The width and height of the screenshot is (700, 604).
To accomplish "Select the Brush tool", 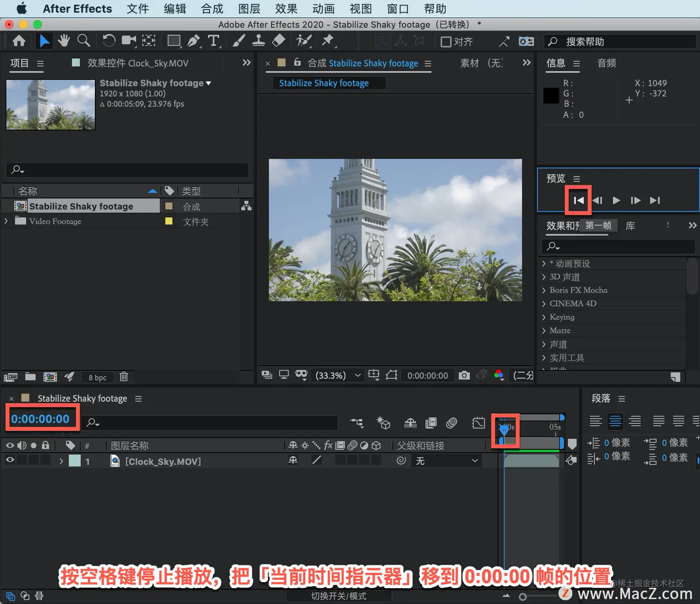I will [x=238, y=41].
